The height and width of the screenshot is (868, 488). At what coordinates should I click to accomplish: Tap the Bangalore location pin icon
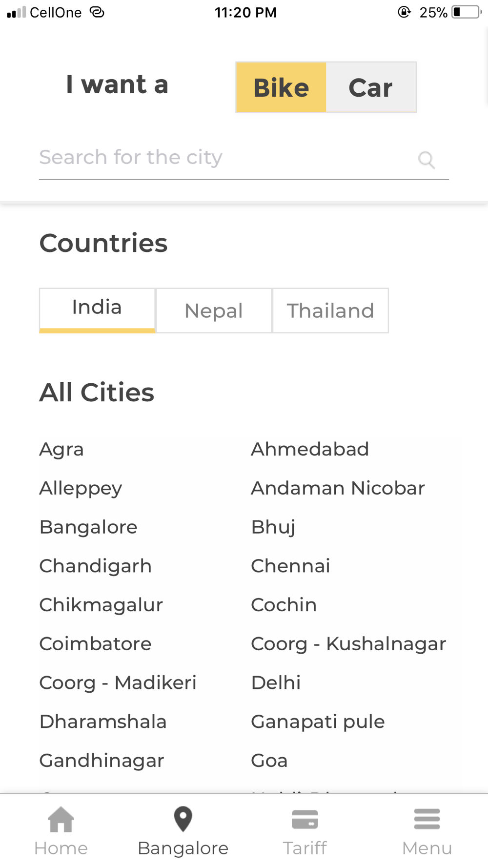click(183, 819)
